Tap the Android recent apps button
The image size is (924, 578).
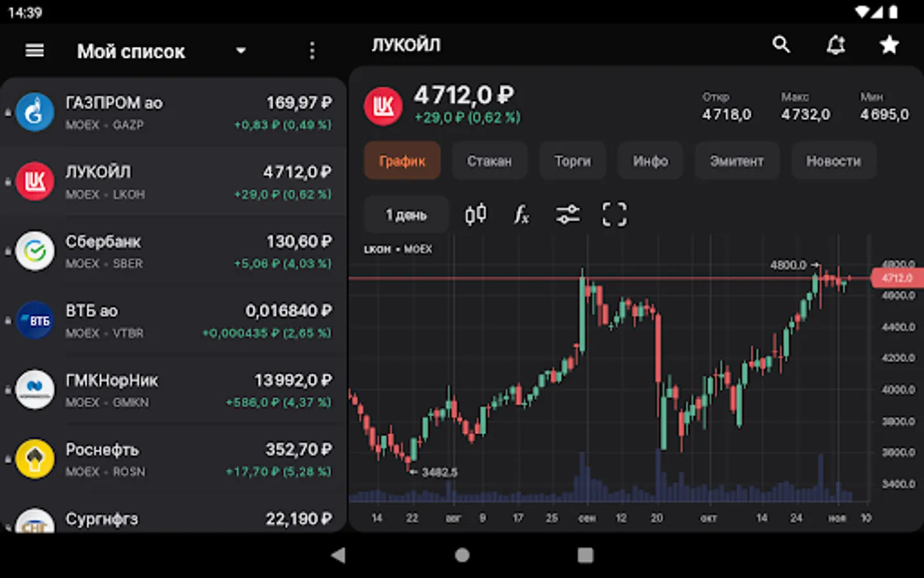(585, 555)
